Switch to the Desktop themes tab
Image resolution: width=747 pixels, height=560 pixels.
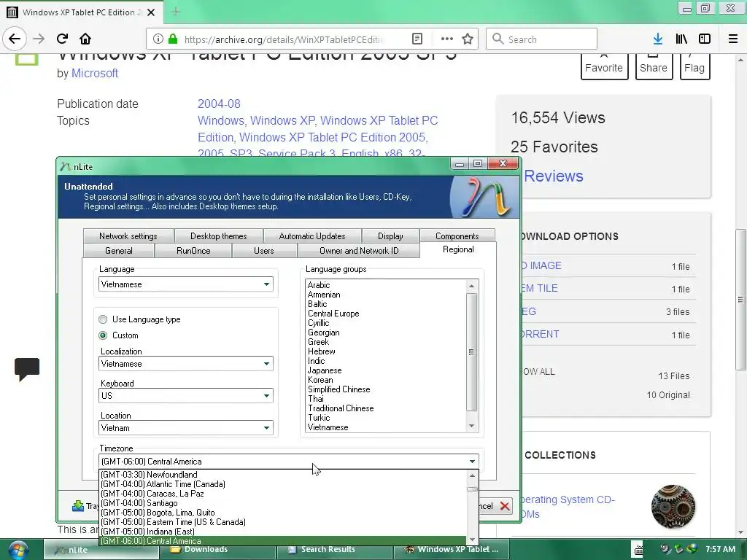coord(219,236)
